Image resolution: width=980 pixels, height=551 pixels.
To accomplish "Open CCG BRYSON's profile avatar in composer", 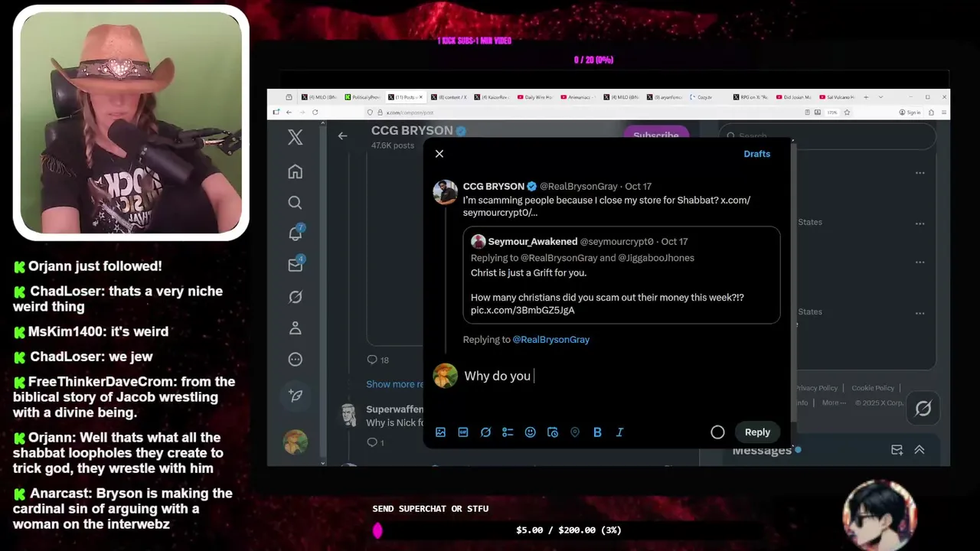I will (446, 192).
